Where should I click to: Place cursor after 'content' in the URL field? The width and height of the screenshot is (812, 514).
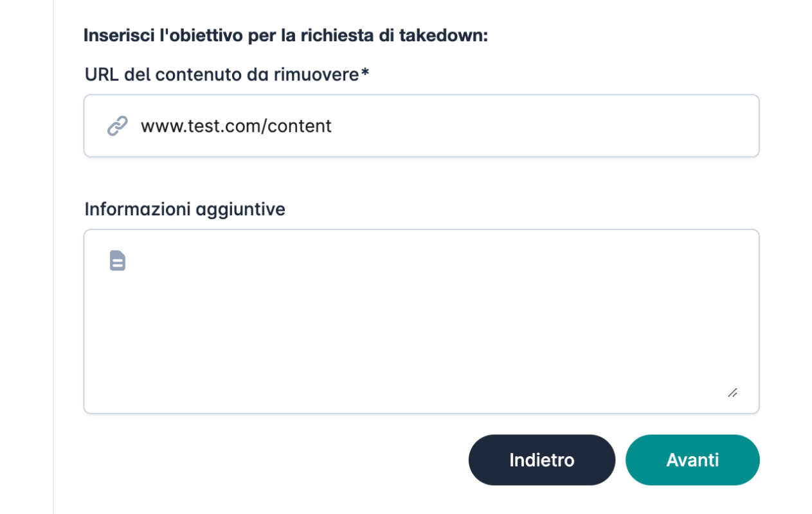(x=332, y=126)
